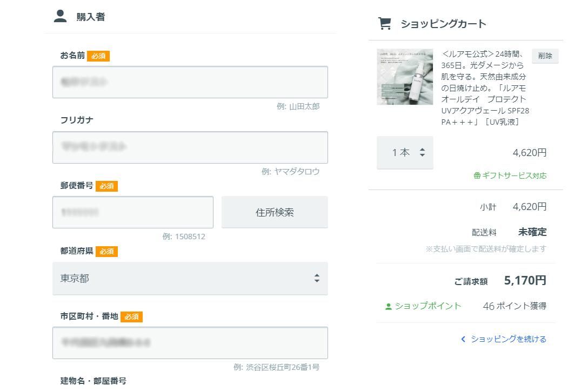
Task: Remove the item with 削除 button
Action: 545,56
